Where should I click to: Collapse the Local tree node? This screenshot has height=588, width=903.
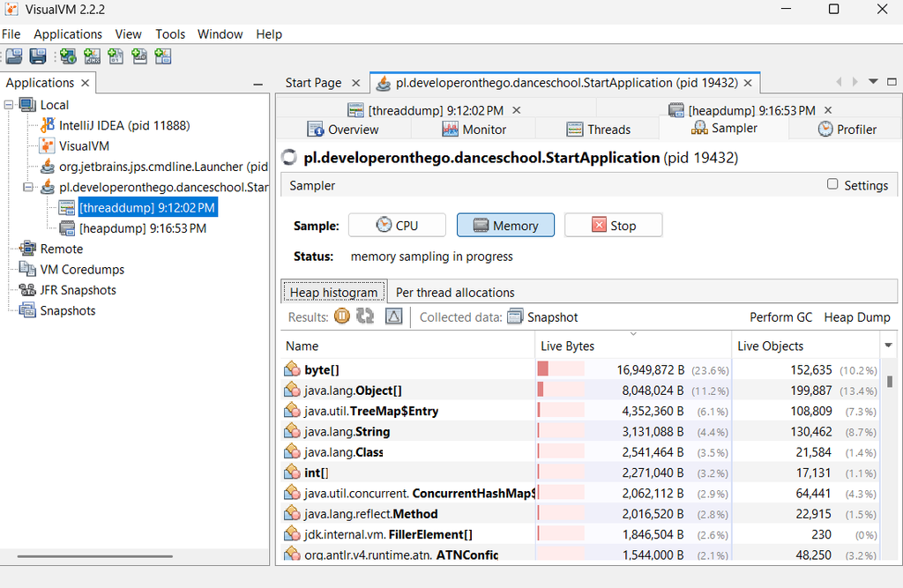coord(9,105)
